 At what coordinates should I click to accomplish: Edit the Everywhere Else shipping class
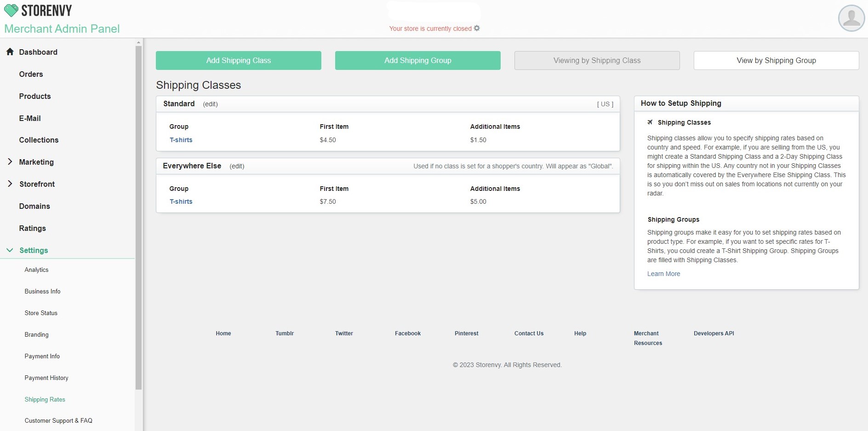237,166
